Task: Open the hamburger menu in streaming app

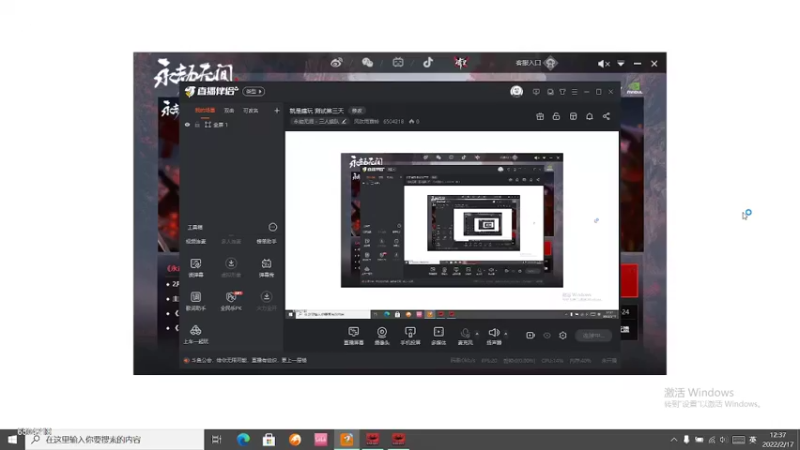Action: (574, 92)
